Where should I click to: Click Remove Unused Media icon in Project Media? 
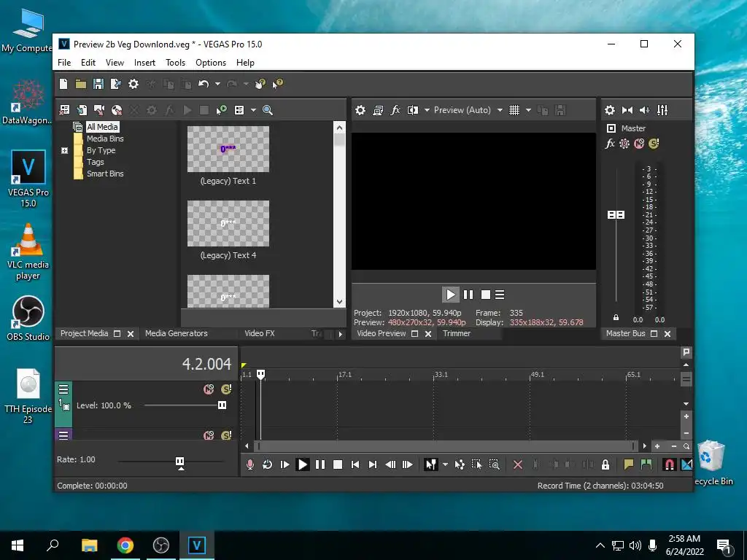point(64,110)
